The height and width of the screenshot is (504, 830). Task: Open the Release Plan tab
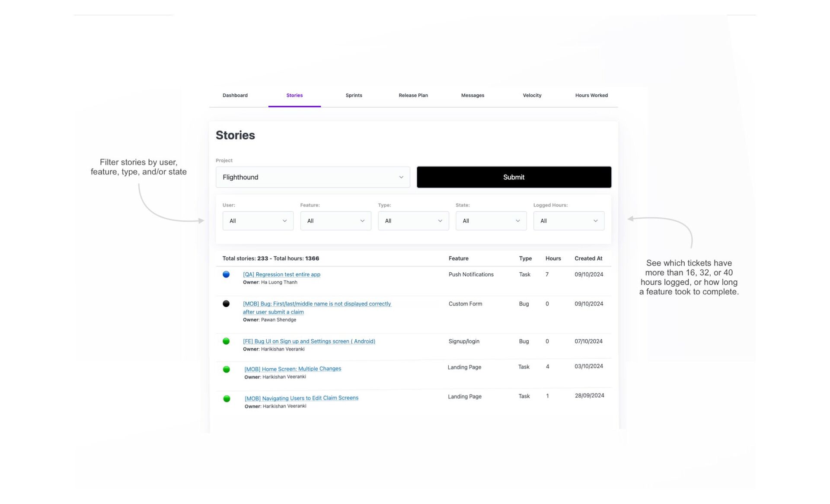coord(413,96)
